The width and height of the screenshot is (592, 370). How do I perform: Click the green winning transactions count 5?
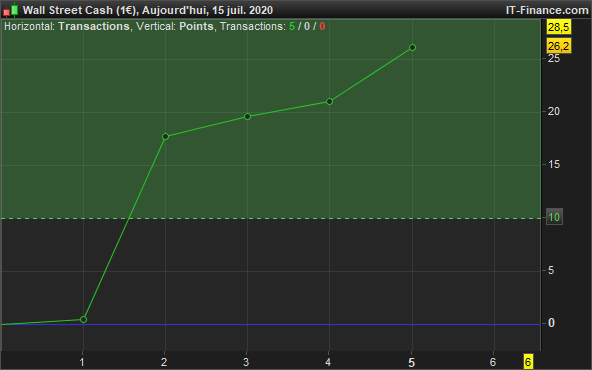click(292, 26)
